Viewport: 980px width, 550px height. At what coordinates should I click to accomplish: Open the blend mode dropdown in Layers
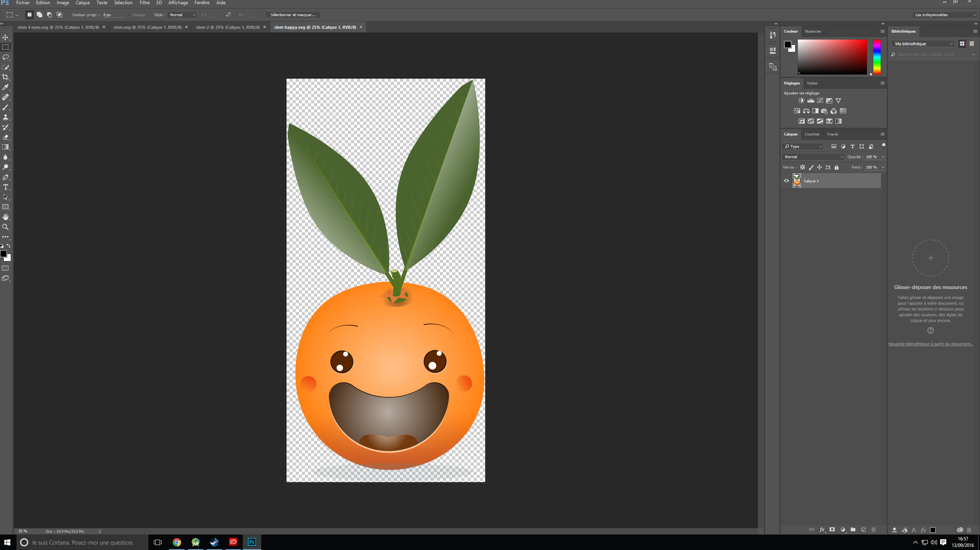(x=813, y=157)
